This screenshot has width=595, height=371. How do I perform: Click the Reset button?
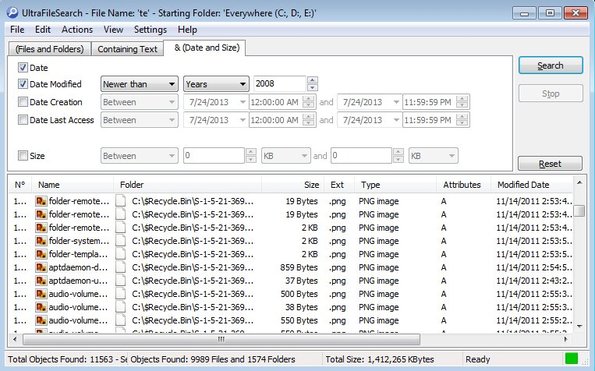(550, 163)
